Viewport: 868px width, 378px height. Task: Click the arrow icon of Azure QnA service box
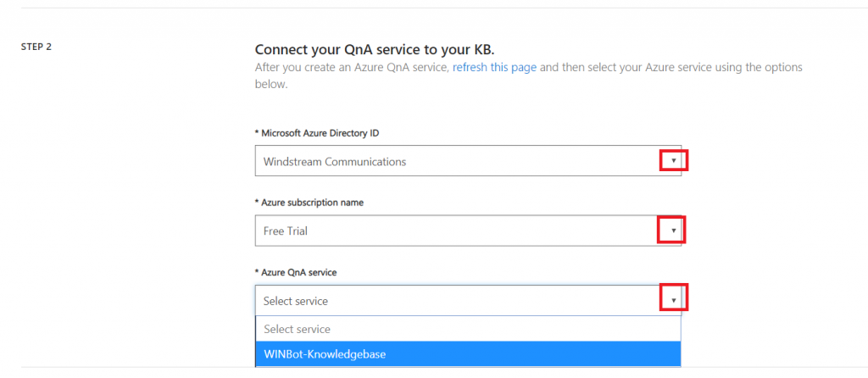(674, 300)
